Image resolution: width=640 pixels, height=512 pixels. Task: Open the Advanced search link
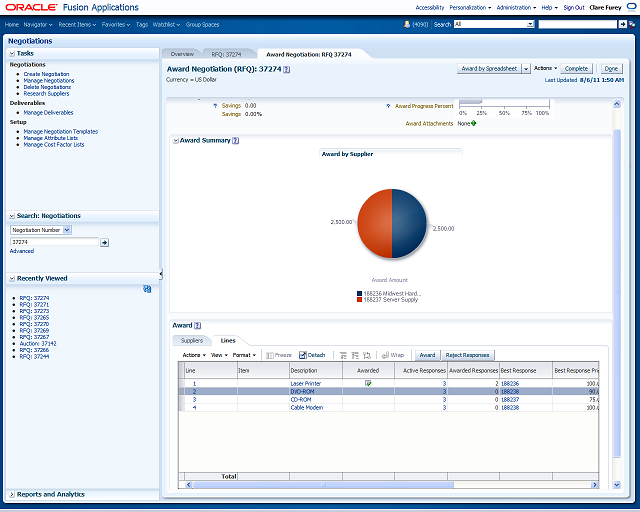(x=22, y=251)
